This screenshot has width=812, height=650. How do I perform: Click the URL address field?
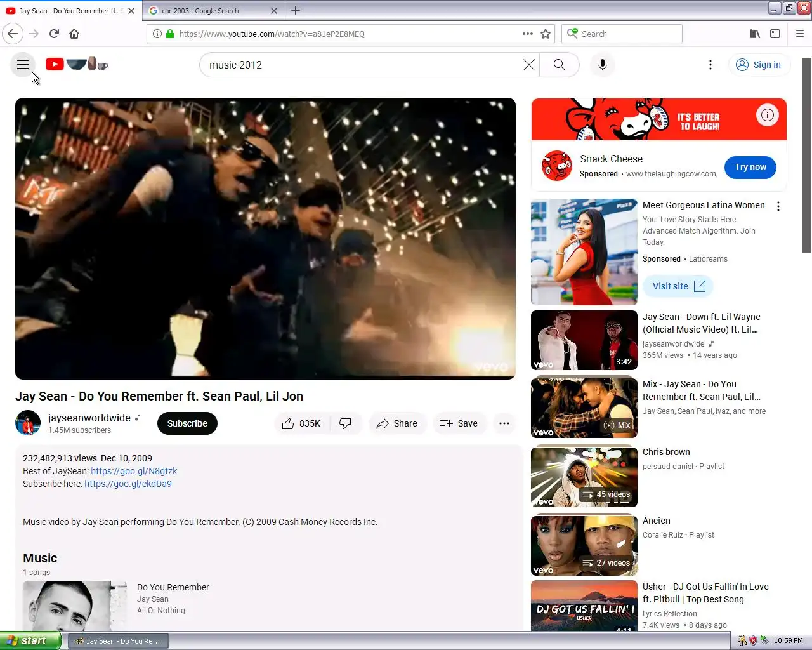tap(346, 34)
